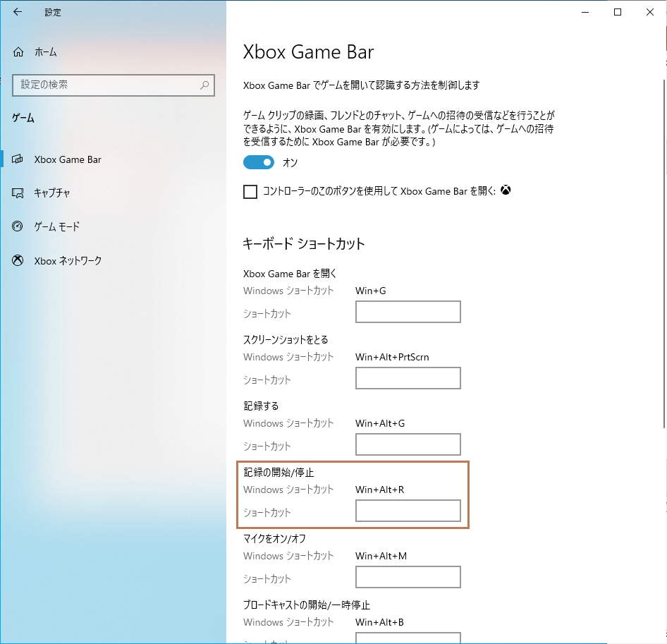Viewport: 667px width, 644px height.
Task: Click the Xbox logo beside controller option
Action: [x=506, y=190]
